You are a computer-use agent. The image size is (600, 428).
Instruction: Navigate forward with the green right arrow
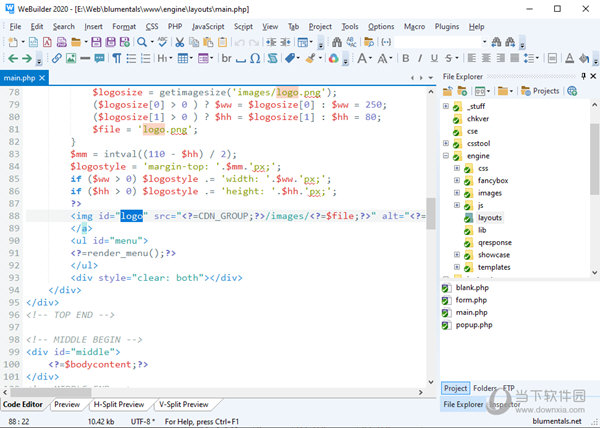tap(27, 58)
